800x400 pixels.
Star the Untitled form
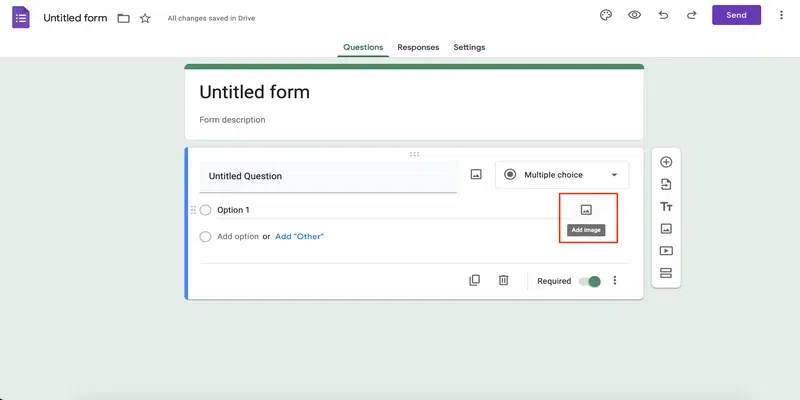pyautogui.click(x=145, y=18)
